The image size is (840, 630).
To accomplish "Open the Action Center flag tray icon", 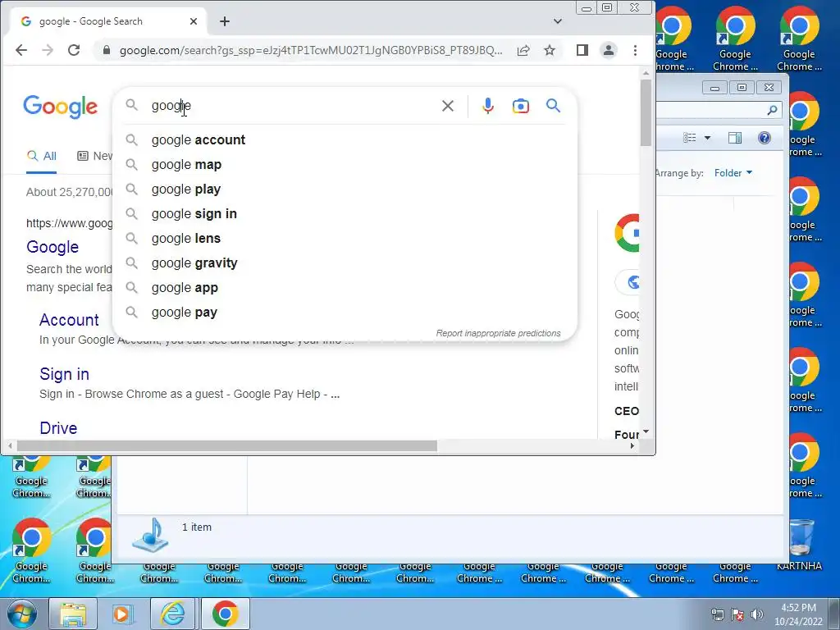I will (x=737, y=614).
